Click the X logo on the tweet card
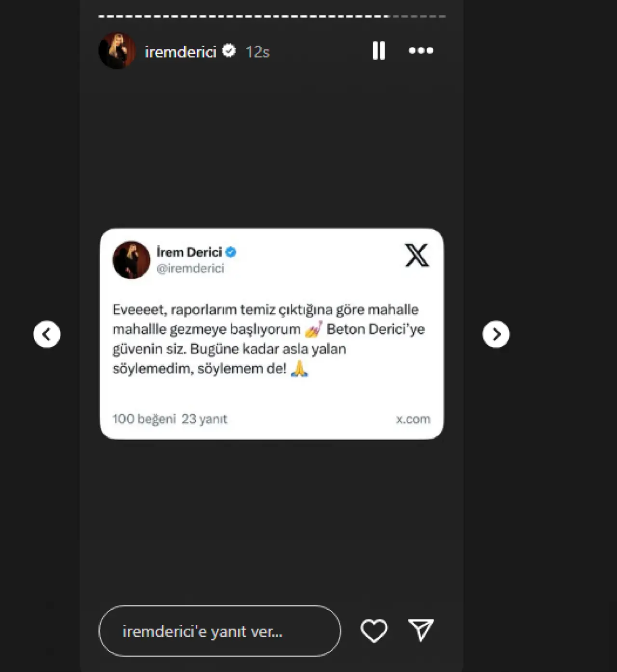Screen dimensions: 617x672 [x=417, y=255]
